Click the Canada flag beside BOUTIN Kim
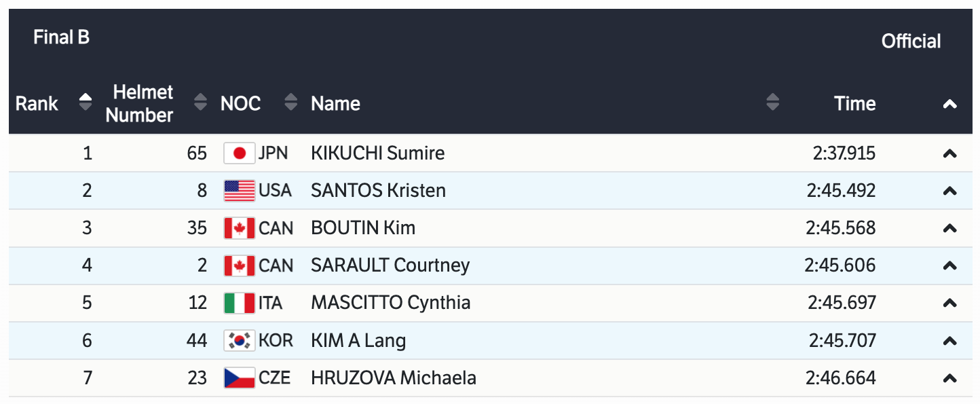Viewport: 980px width, 404px height. coord(239,228)
